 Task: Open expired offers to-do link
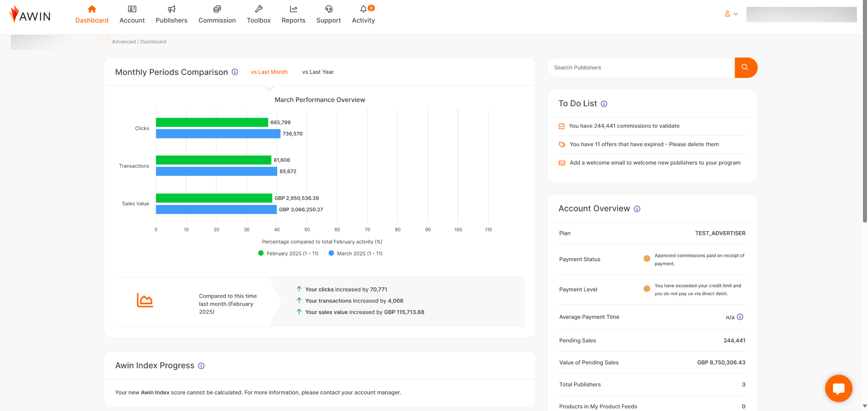tap(644, 144)
